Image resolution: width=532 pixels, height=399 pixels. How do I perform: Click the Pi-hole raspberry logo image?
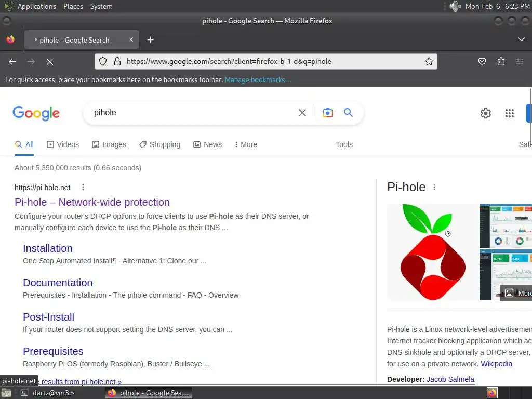point(433,252)
